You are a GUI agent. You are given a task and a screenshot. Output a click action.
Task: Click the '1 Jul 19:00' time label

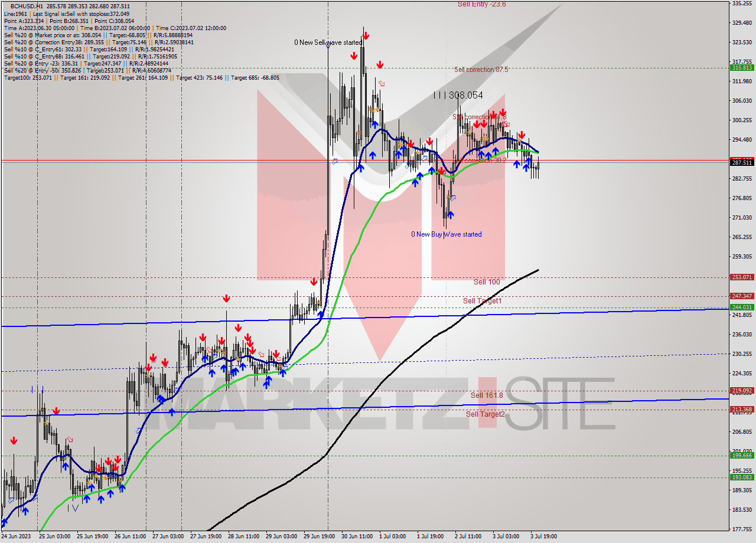[431, 537]
